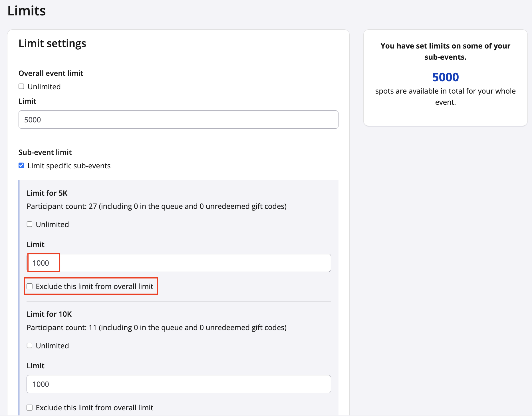Uncheck Limit specific sub-events checkbox
The image size is (532, 416).
click(x=21, y=165)
